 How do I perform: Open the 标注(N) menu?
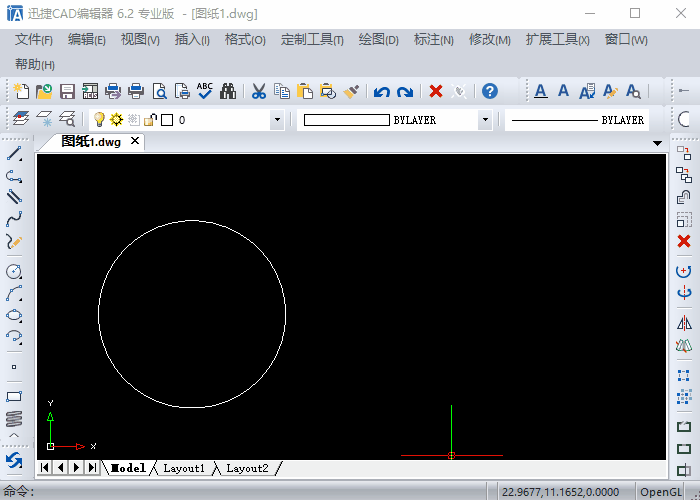click(433, 40)
